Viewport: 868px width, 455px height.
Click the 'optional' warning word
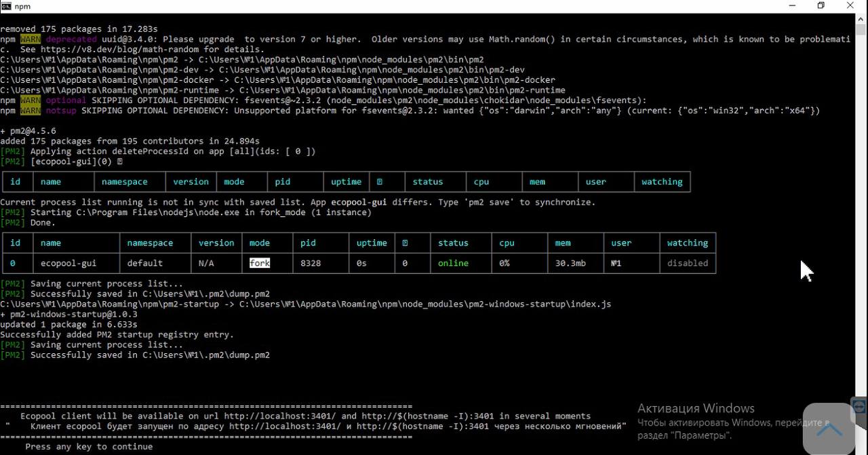coord(66,100)
